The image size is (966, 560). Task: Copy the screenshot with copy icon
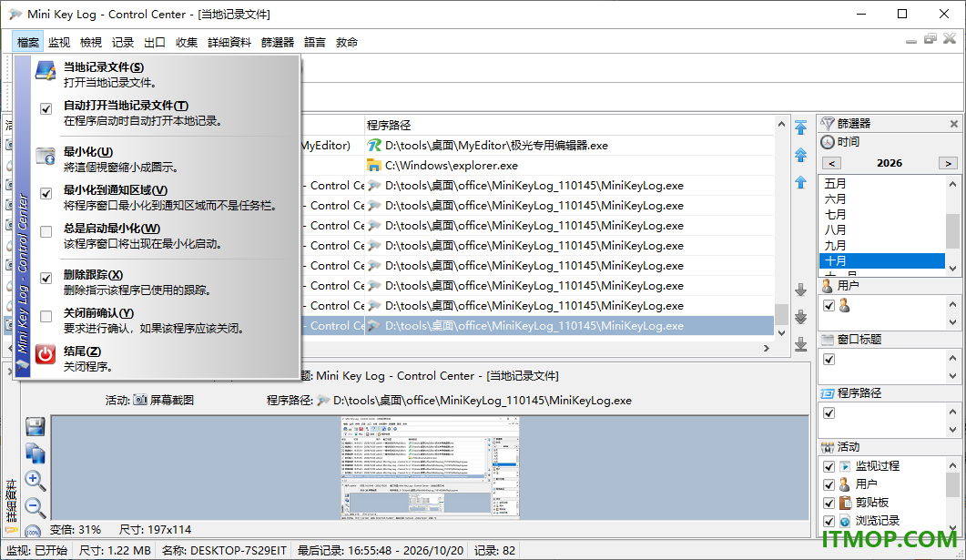(36, 453)
